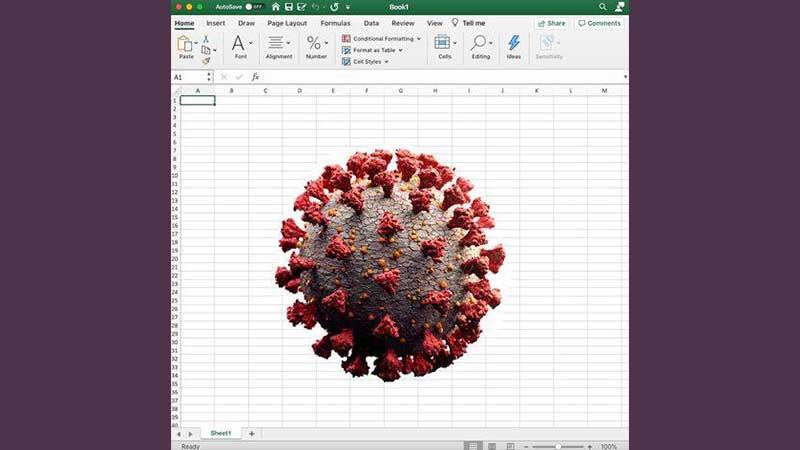The image size is (800, 450).
Task: Open the Number percent icon
Action: click(314, 43)
